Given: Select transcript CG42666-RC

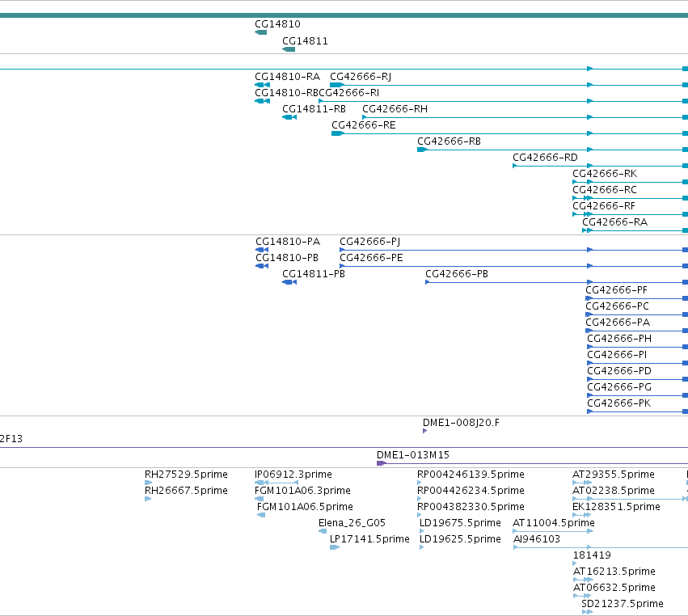Looking at the screenshot, I should (605, 190).
